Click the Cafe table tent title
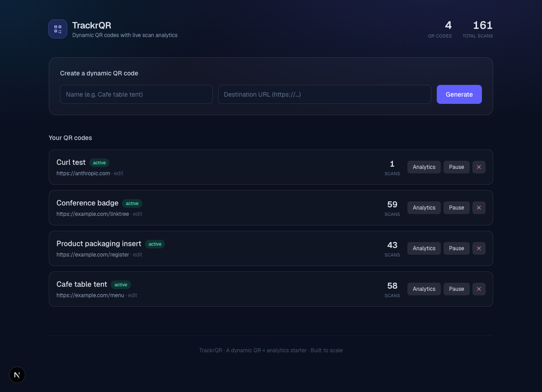This screenshot has height=392, width=542. click(x=82, y=284)
